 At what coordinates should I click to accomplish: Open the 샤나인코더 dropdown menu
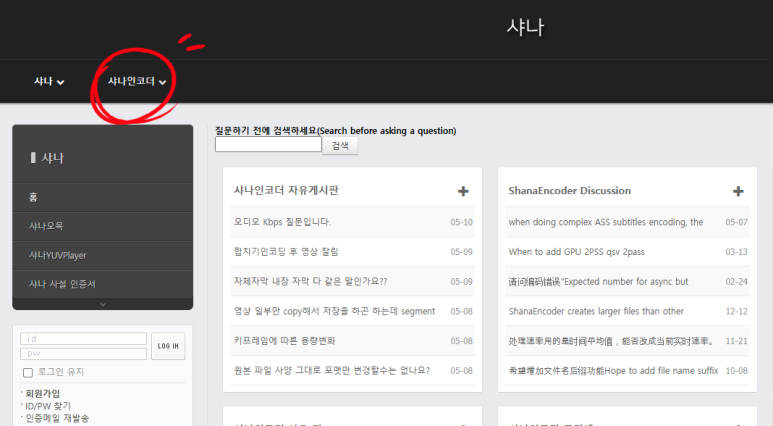click(x=137, y=81)
